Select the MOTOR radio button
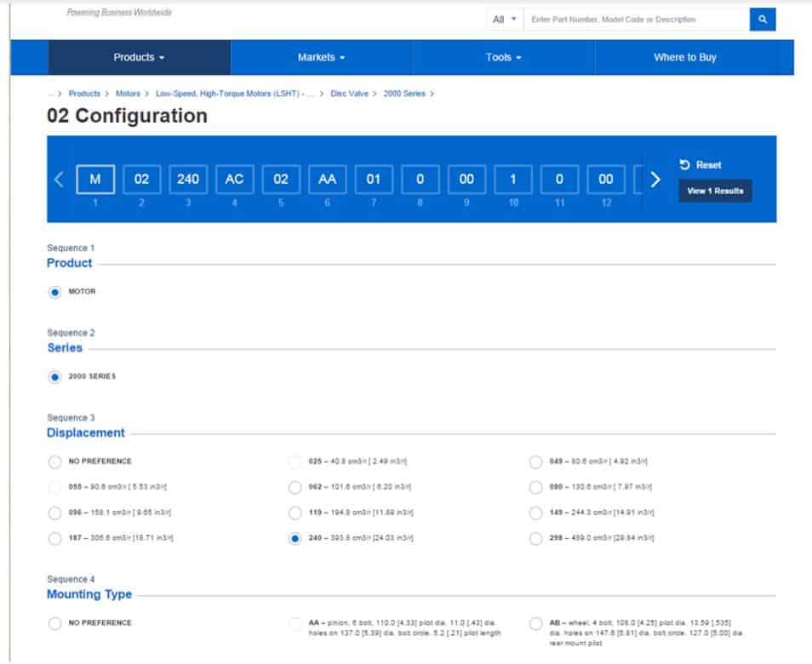Screen dimensions: 812x664 tap(54, 291)
